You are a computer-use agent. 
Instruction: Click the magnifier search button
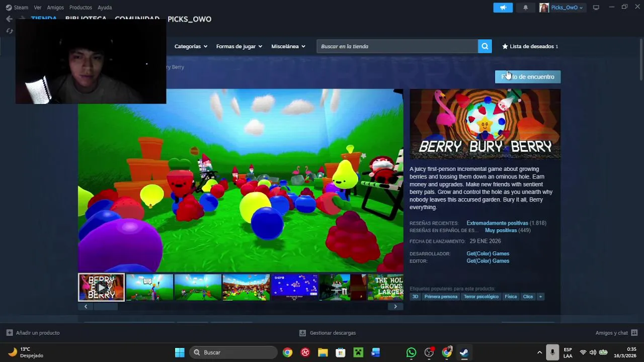(485, 46)
